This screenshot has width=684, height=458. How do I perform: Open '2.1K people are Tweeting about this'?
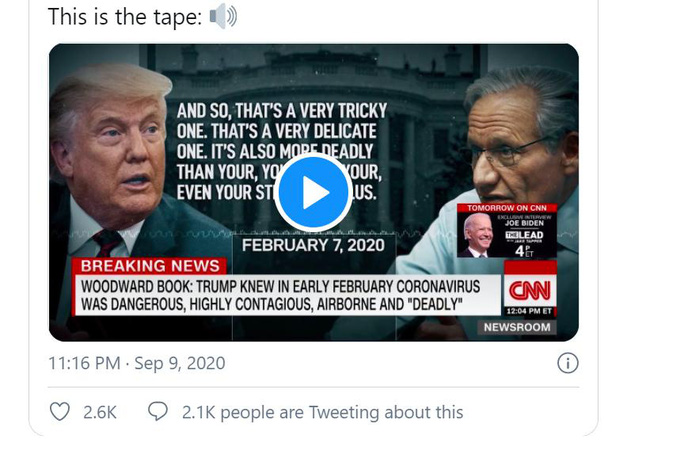coord(322,412)
